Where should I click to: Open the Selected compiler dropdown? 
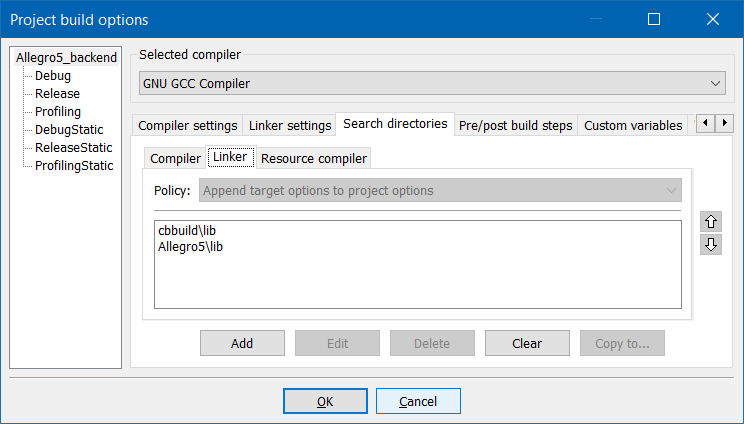point(432,84)
